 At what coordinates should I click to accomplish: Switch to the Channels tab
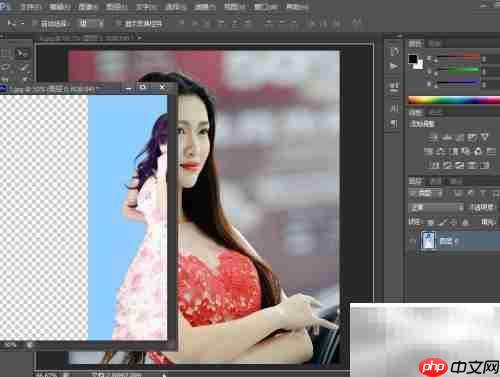[x=436, y=181]
